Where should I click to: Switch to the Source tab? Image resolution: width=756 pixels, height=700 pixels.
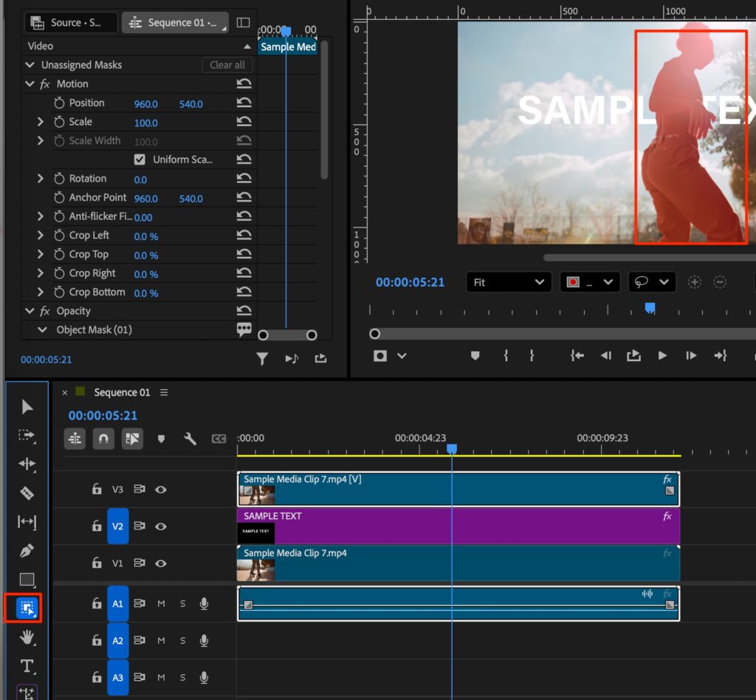(71, 23)
